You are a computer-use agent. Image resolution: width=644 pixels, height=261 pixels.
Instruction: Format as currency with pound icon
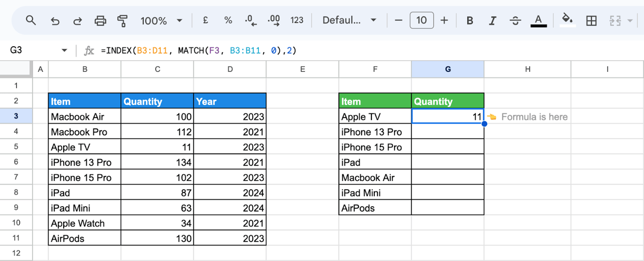tap(206, 20)
